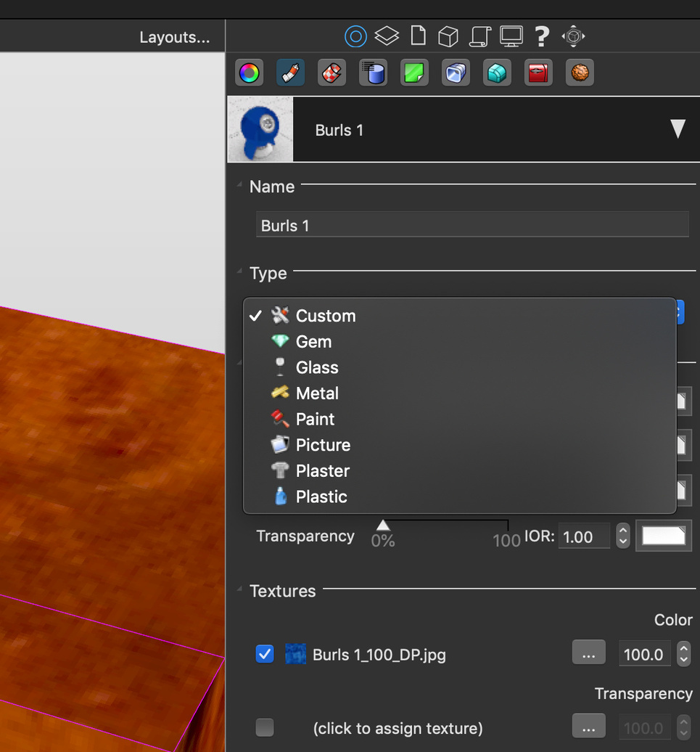Click the color texture amount 100.0 field

click(x=644, y=654)
